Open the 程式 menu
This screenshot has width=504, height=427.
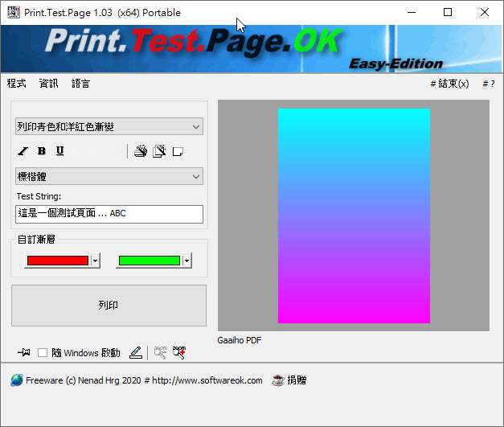[17, 84]
